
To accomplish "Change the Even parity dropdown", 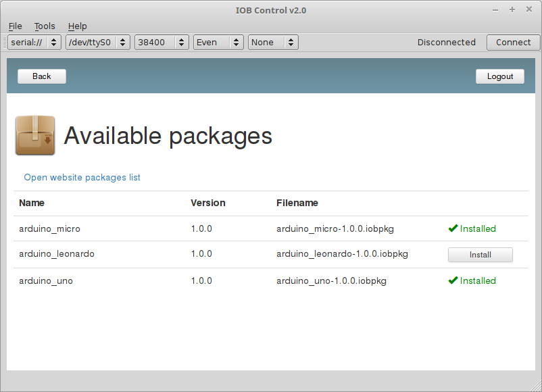I will point(218,43).
